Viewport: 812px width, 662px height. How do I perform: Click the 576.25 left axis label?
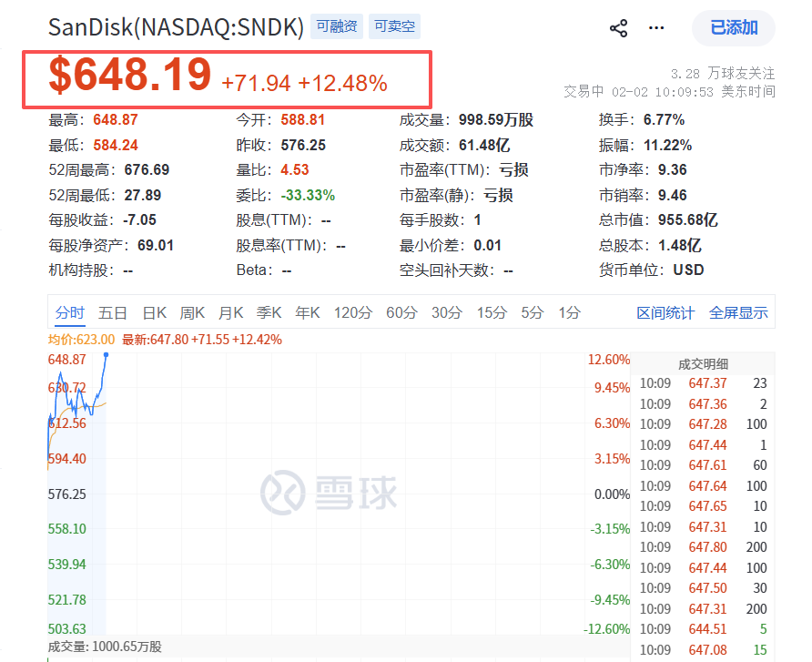point(66,494)
